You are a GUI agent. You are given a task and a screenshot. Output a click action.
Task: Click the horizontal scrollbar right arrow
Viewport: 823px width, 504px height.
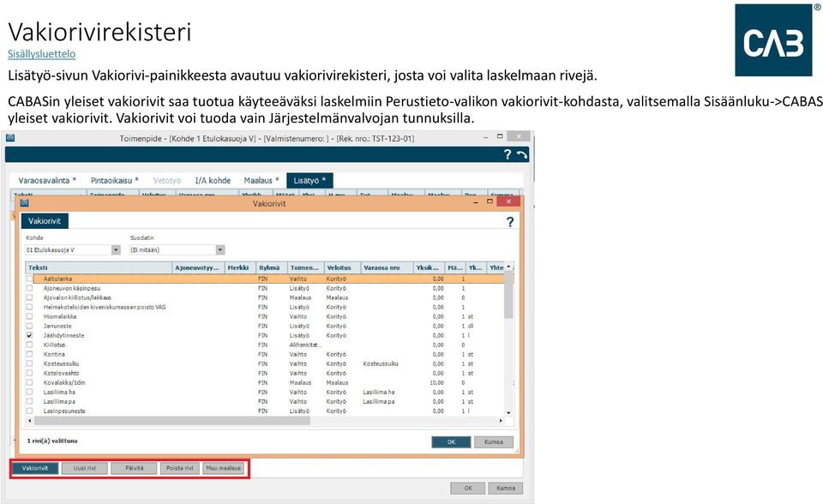tap(501, 421)
